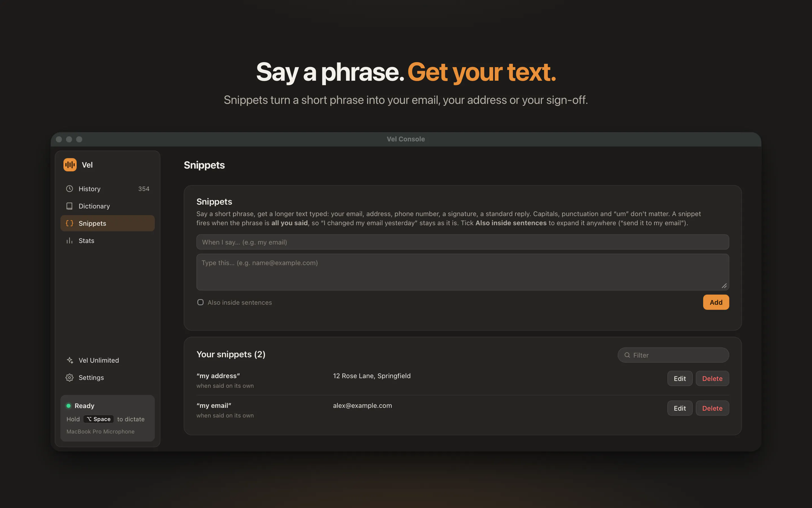Click the Dictionary book icon
Image resolution: width=812 pixels, height=508 pixels.
point(69,206)
